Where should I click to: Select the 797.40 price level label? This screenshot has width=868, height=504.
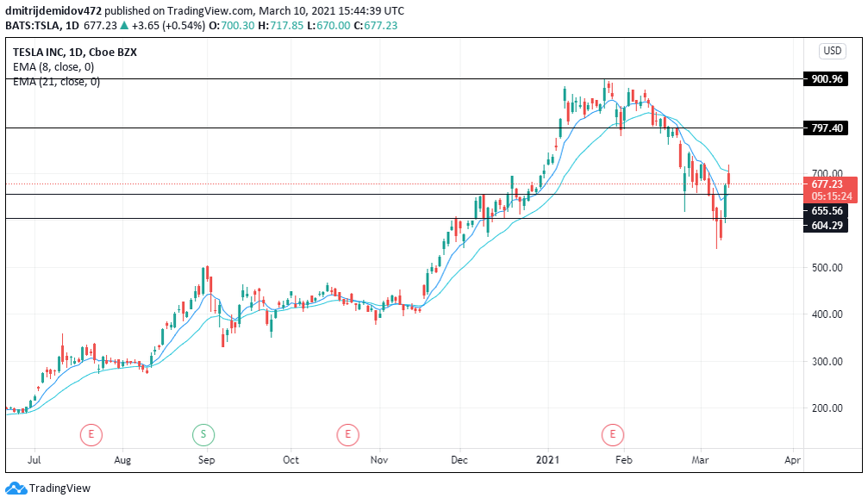click(x=826, y=128)
